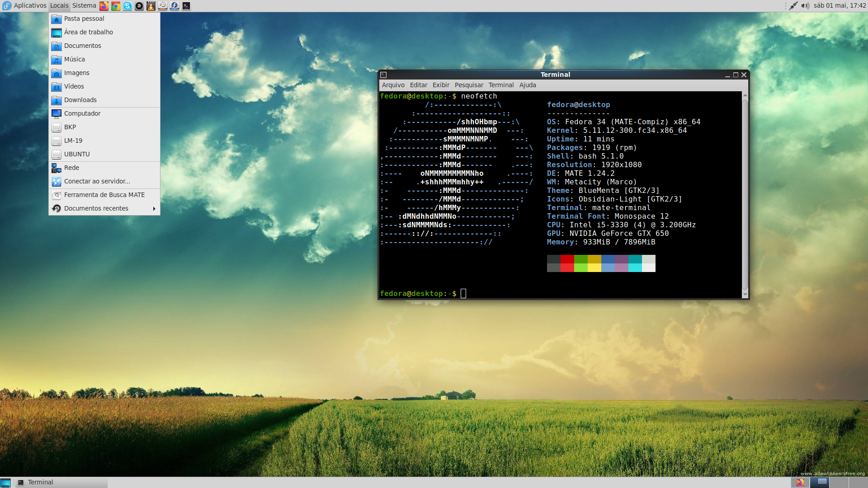This screenshot has width=868, height=488.
Task: Click 'Memory: 933MiB / 7896MiB' line
Action: (601, 242)
